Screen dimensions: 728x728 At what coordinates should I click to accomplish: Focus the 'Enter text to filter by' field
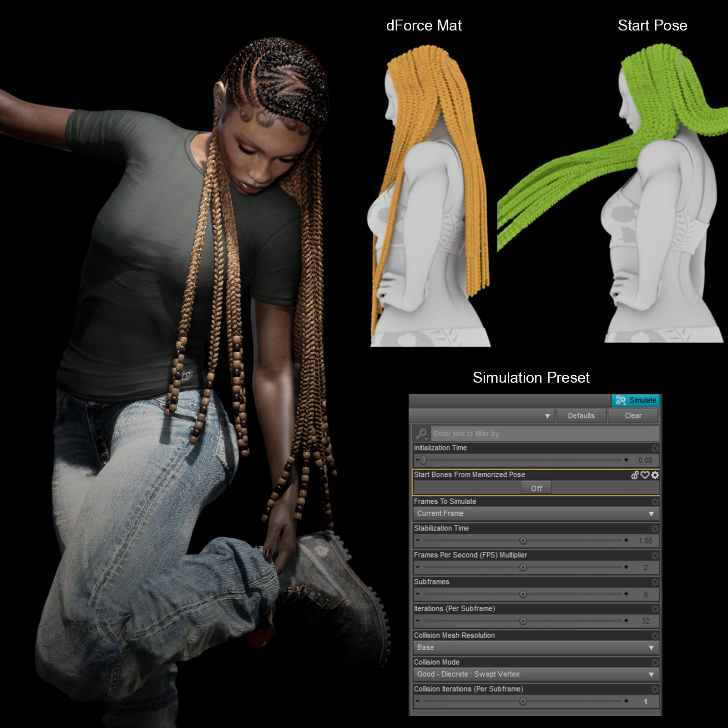pyautogui.click(x=544, y=434)
